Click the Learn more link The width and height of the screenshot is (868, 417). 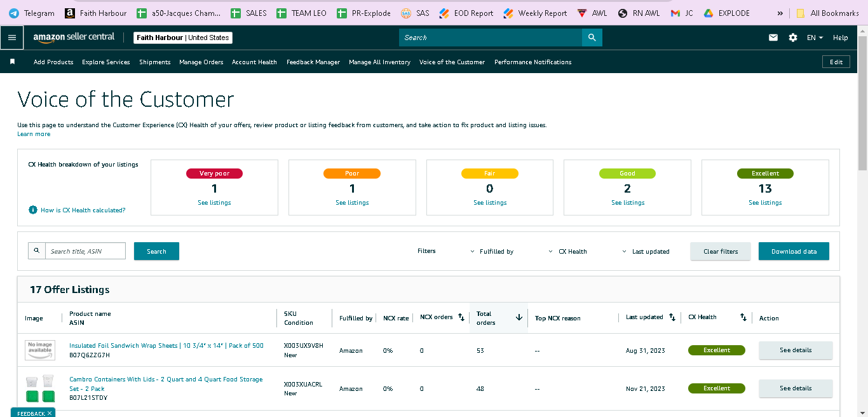(x=34, y=134)
